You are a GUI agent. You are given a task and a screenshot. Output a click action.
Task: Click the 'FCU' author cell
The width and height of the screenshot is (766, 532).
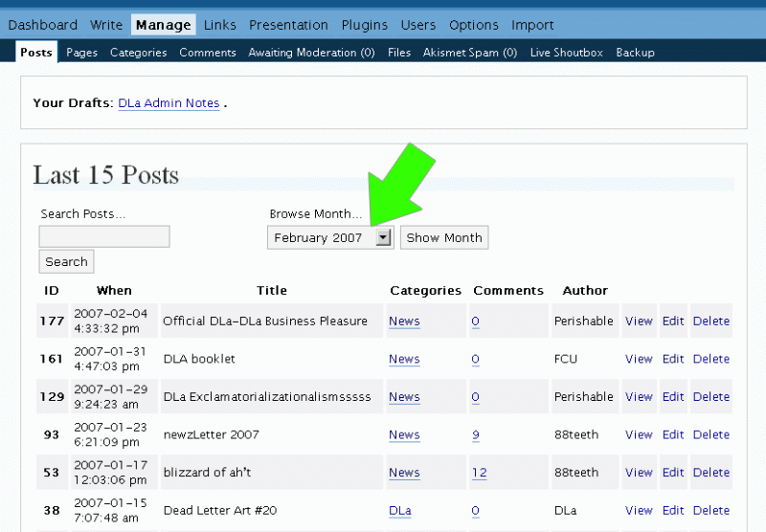[x=585, y=359]
